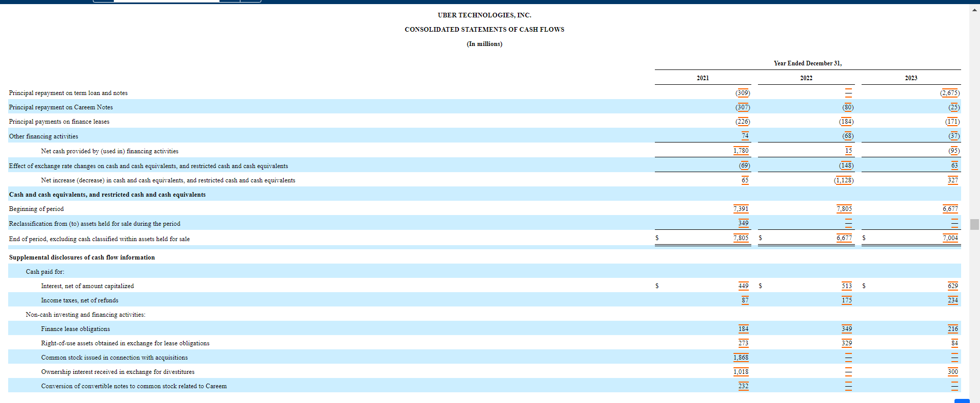The width and height of the screenshot is (980, 403).
Task: Select 2021 other financing activities value 74
Action: pyautogui.click(x=745, y=136)
